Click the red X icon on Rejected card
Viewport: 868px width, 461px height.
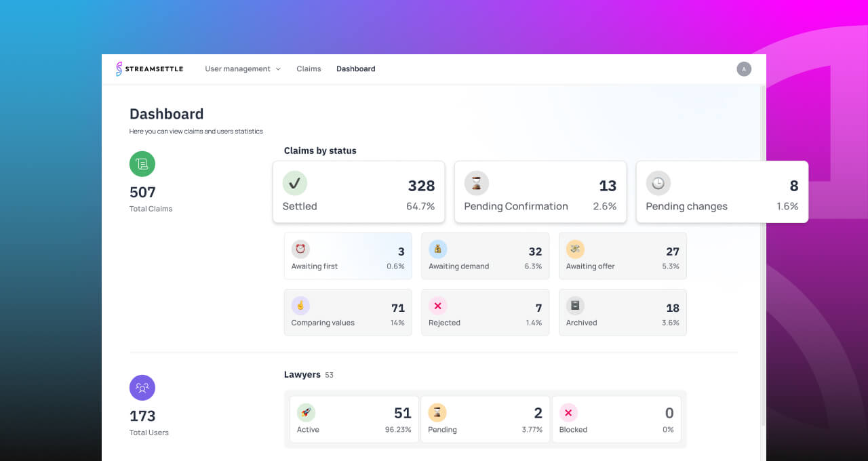(x=438, y=305)
